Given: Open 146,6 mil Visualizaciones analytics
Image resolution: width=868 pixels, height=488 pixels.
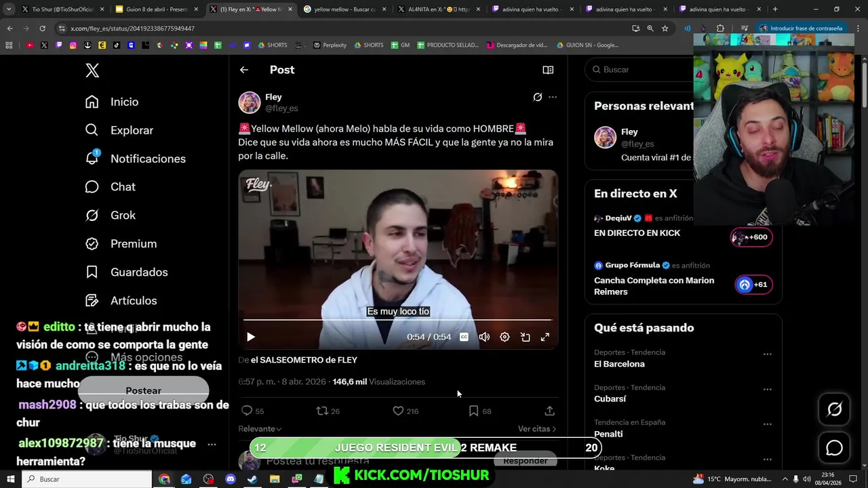Looking at the screenshot, I should 378,382.
